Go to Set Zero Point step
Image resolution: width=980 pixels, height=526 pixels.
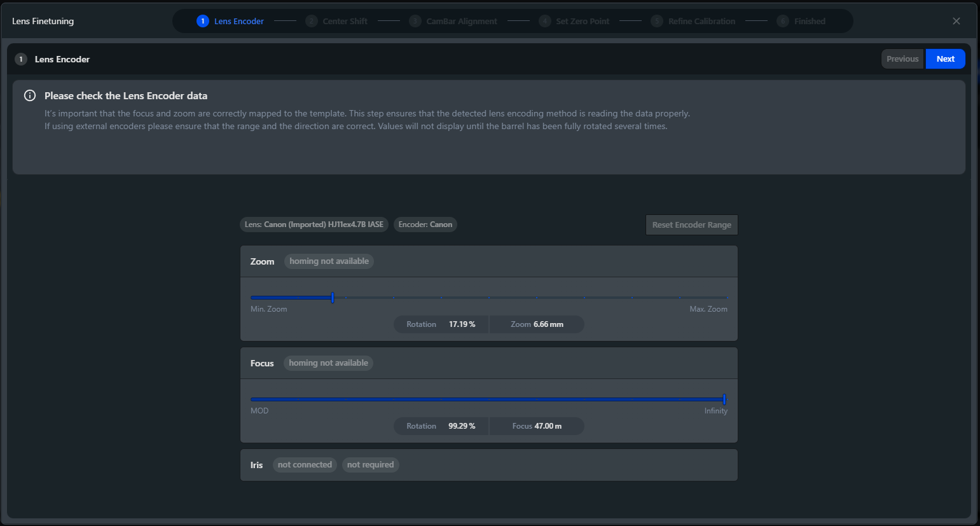[x=574, y=21]
